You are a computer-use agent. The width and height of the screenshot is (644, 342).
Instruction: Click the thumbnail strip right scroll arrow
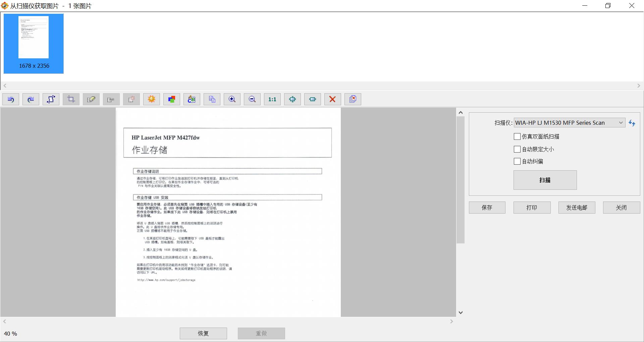[639, 86]
